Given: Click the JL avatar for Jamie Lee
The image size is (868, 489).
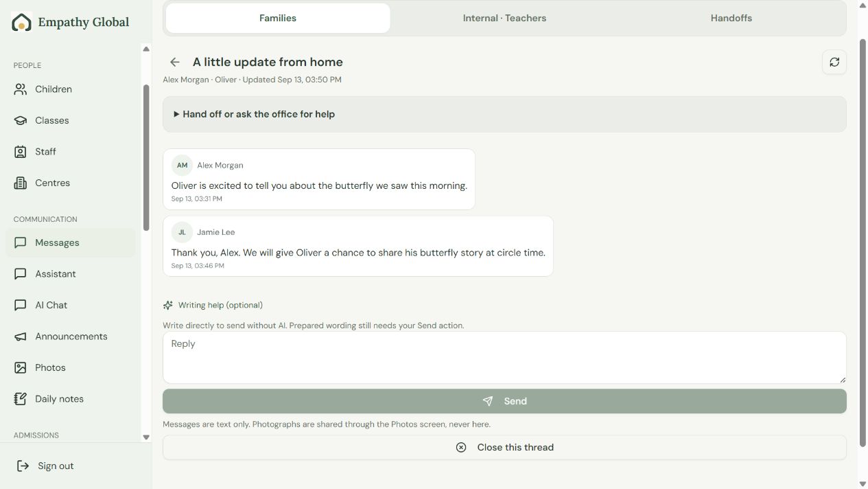Looking at the screenshot, I should 182,232.
